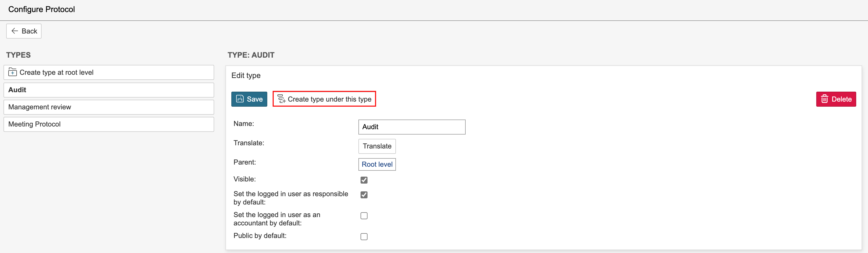Image resolution: width=868 pixels, height=253 pixels.
Task: Click the left arrow icon on Back
Action: tap(14, 31)
